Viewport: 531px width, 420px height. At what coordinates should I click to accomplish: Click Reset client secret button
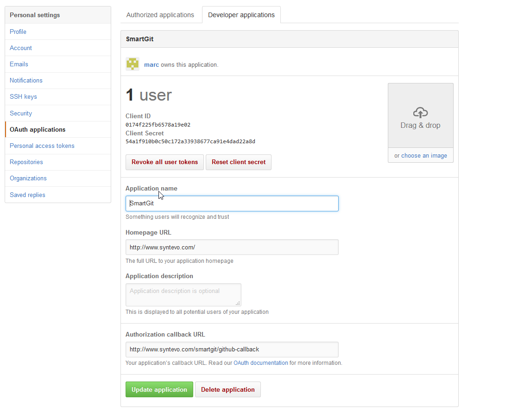point(239,162)
